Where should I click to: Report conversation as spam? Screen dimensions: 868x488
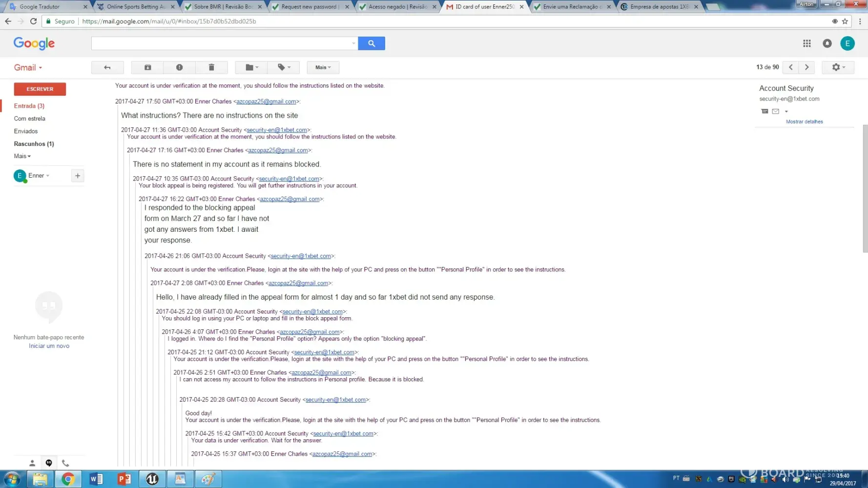(179, 67)
